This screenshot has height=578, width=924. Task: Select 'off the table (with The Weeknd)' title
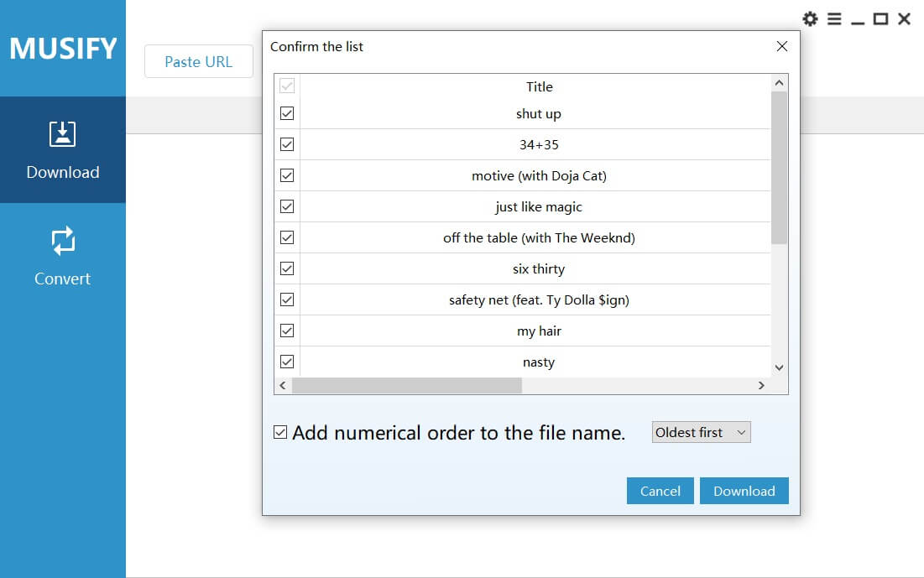[x=539, y=238]
